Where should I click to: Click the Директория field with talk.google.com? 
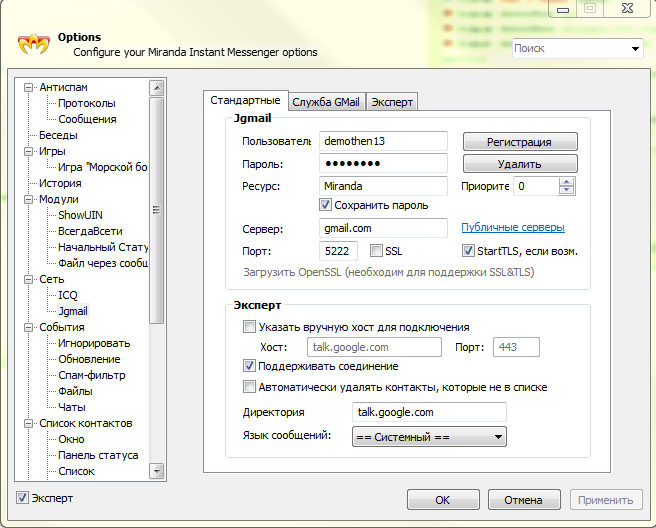coord(429,412)
